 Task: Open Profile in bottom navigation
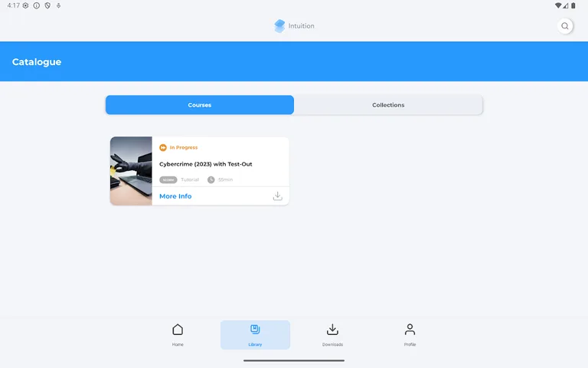410,334
